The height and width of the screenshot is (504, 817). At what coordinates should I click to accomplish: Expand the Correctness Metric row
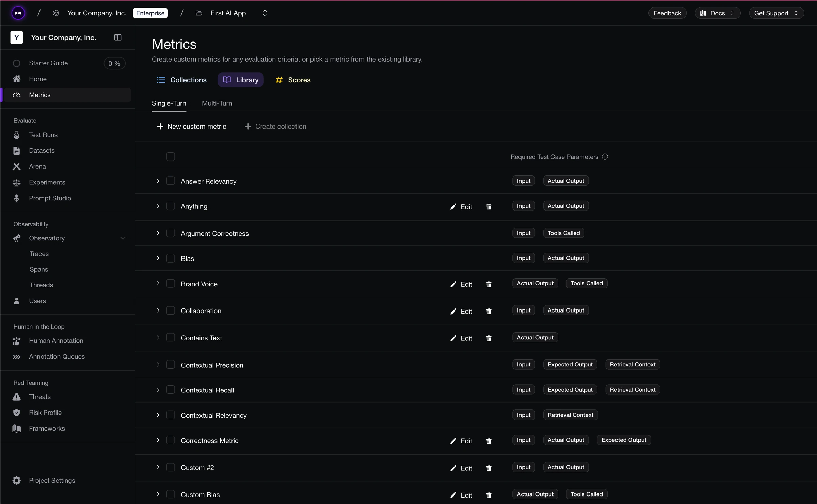point(158,440)
